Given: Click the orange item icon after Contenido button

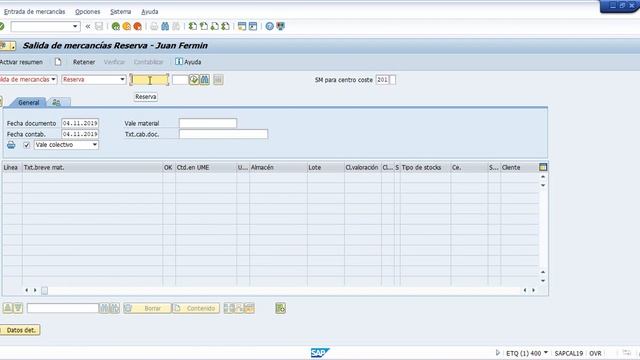Looking at the screenshot, I should [249, 308].
